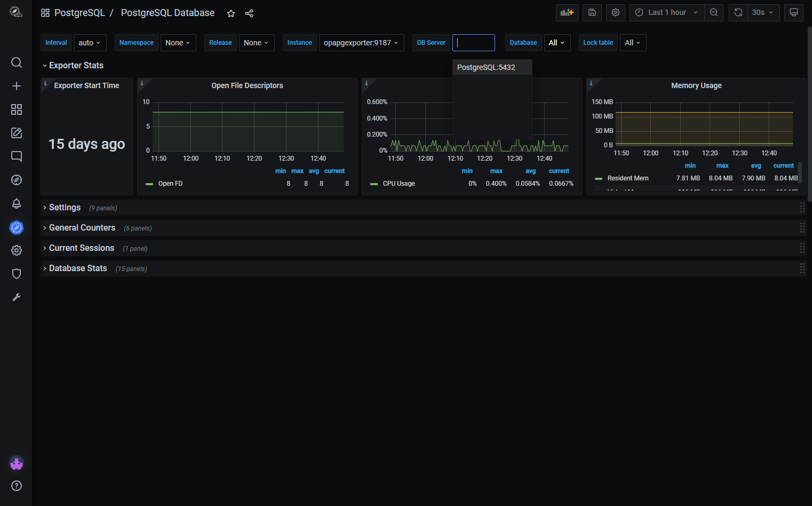Open the wrench tools icon
812x506 pixels.
17,297
